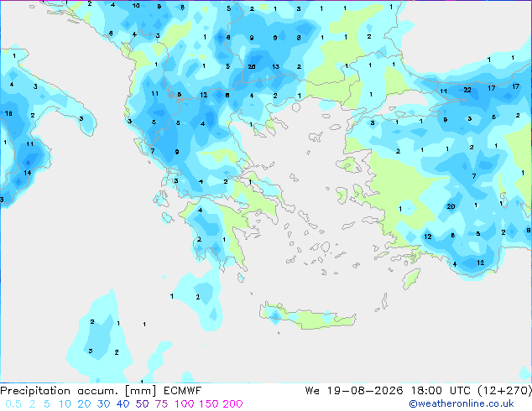Click the 200 mm legend value
This screenshot has width=532, height=411.
(232, 404)
